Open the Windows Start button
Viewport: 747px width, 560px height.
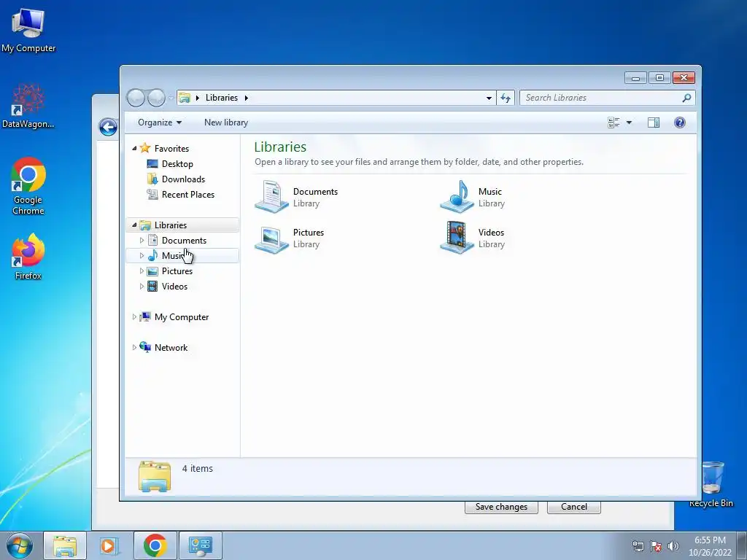[x=20, y=545]
